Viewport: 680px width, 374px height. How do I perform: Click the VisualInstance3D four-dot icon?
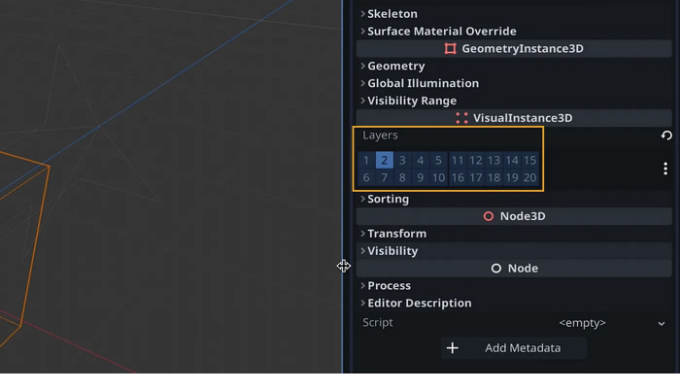tap(462, 118)
